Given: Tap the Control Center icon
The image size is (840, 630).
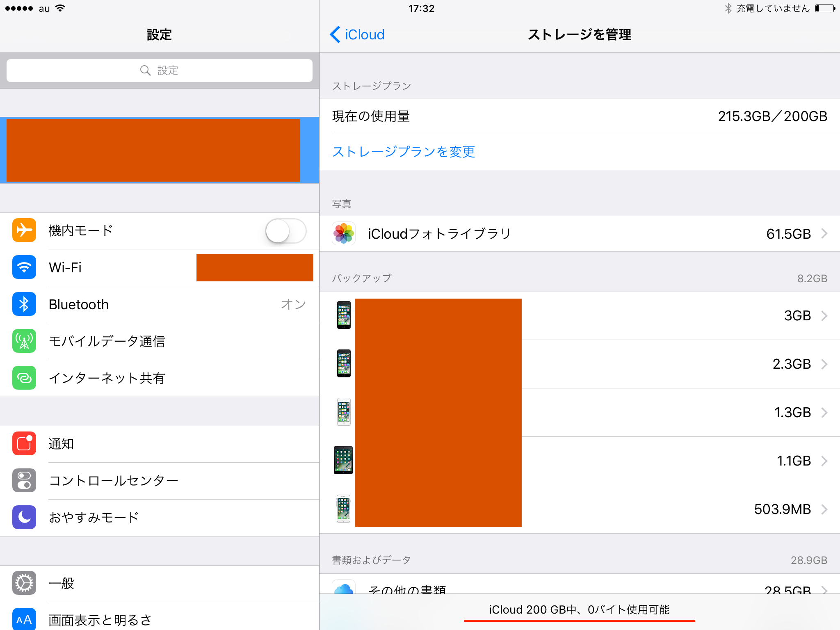Looking at the screenshot, I should pyautogui.click(x=24, y=481).
